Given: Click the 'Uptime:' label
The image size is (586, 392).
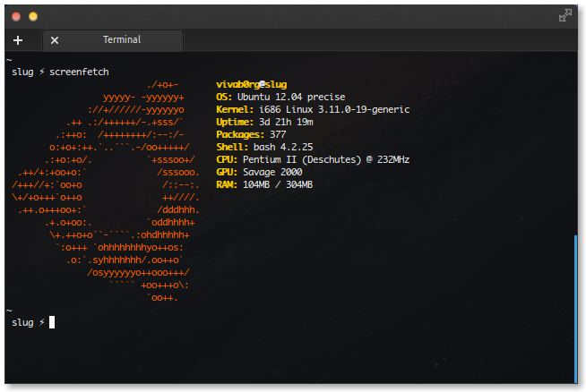Looking at the screenshot, I should tap(235, 122).
